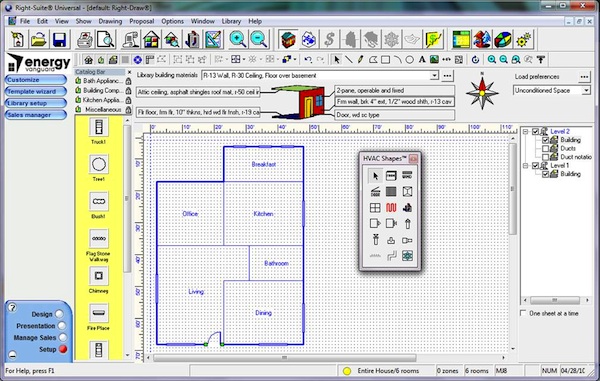Image resolution: width=600 pixels, height=381 pixels.
Task: Expand Bath Appliances catalog category
Action: (103, 81)
